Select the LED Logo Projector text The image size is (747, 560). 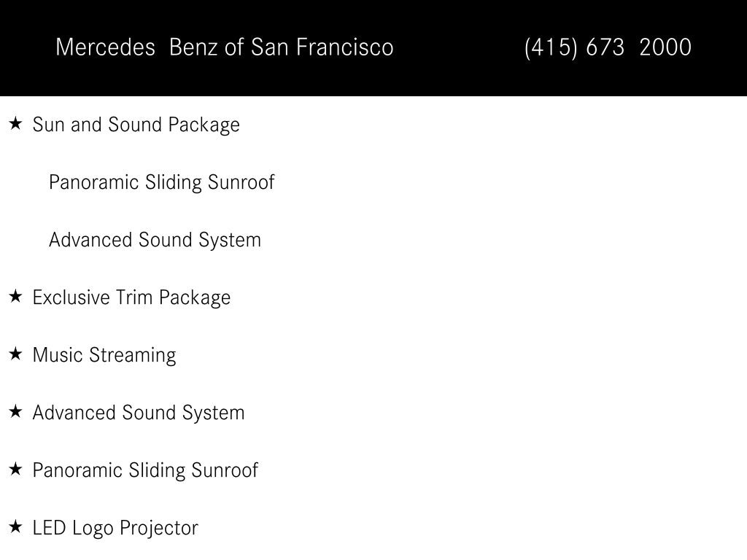click(115, 528)
